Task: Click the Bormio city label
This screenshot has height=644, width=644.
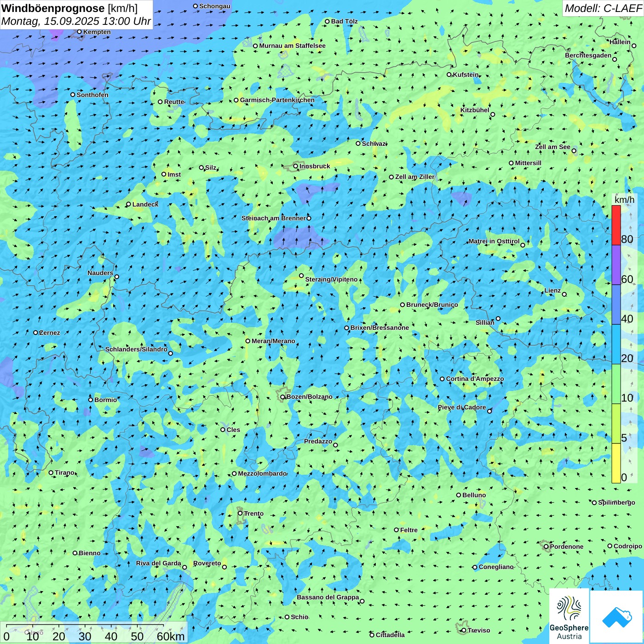Action: click(x=105, y=400)
